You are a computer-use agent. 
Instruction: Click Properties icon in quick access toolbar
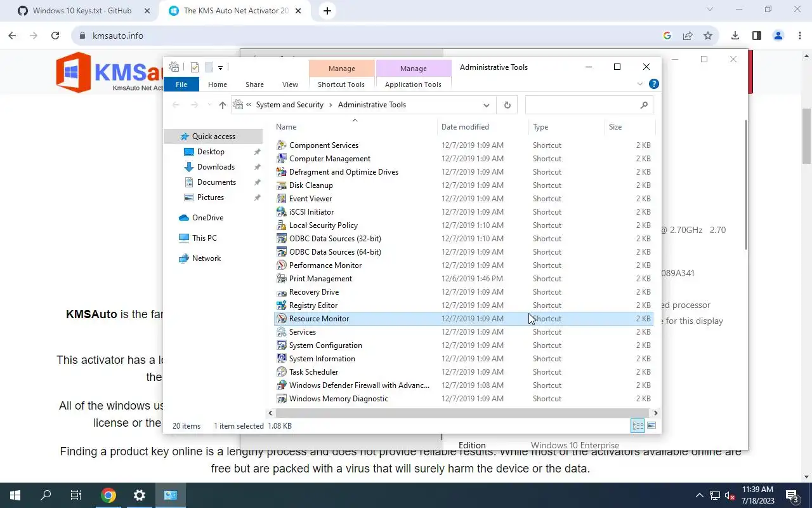(195, 67)
